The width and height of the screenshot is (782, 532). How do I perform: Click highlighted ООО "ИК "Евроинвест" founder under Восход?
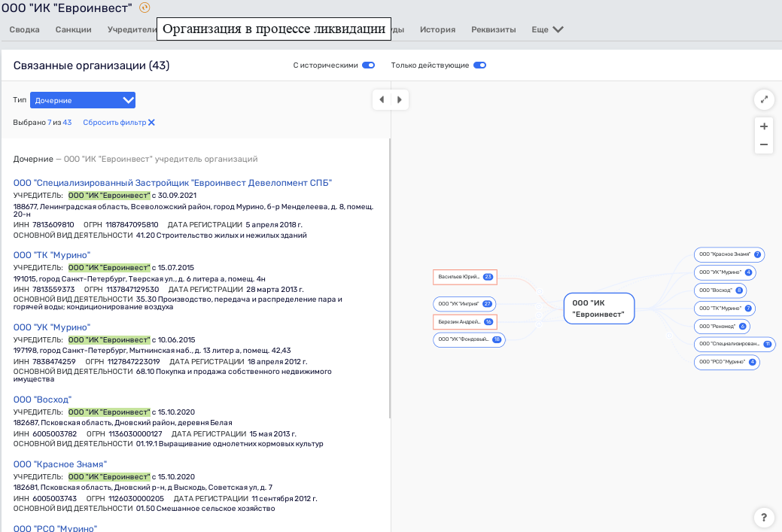pos(109,412)
